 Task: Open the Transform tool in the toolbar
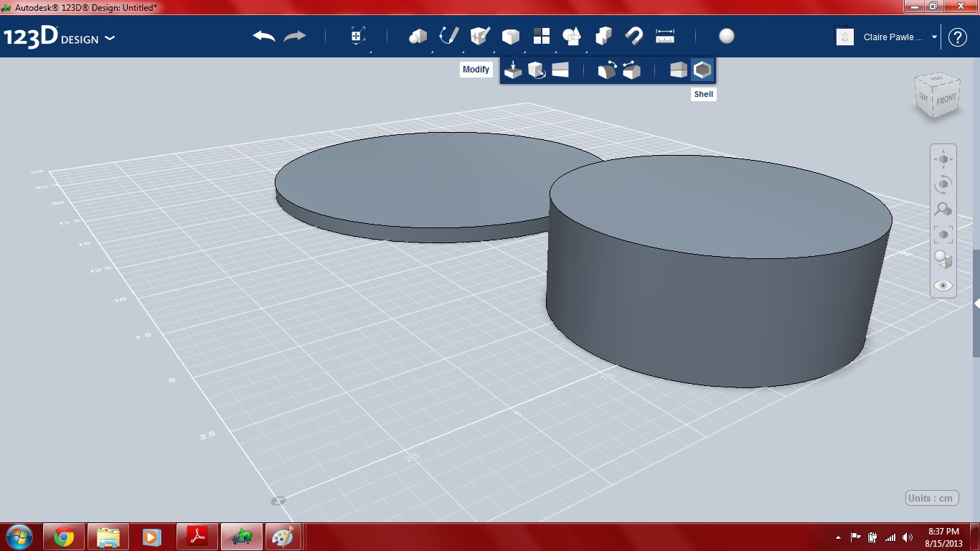click(x=357, y=37)
